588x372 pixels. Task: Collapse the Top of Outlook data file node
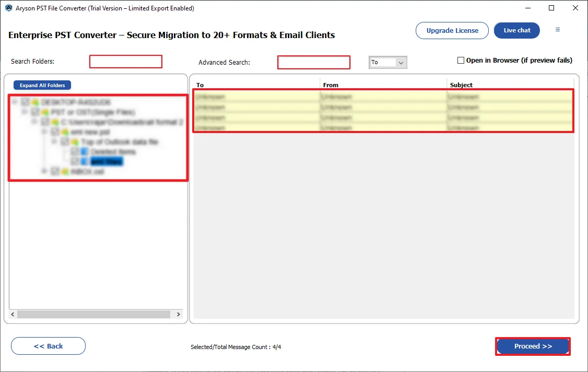[54, 141]
